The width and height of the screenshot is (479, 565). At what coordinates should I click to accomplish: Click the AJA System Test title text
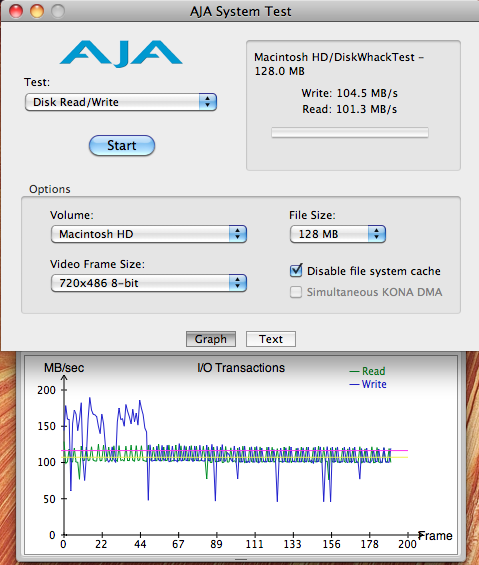pyautogui.click(x=240, y=12)
